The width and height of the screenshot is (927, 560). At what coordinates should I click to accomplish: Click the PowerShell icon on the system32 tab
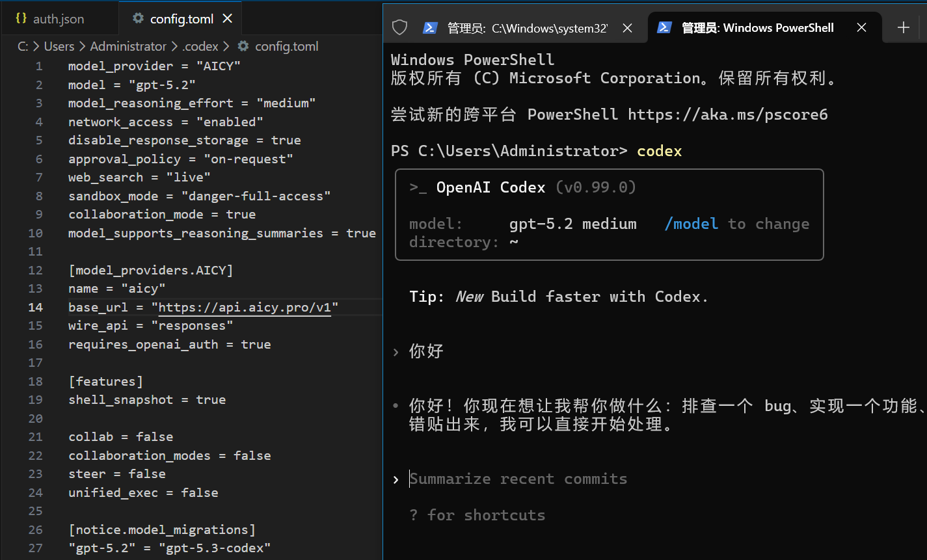coord(430,27)
